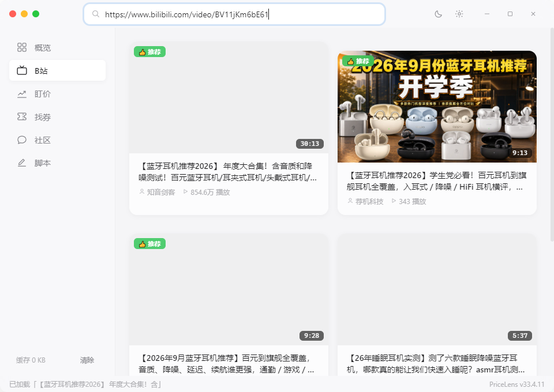Open the 脚本 sidebar tab
Screen dimensions: 554x392
click(x=57, y=163)
